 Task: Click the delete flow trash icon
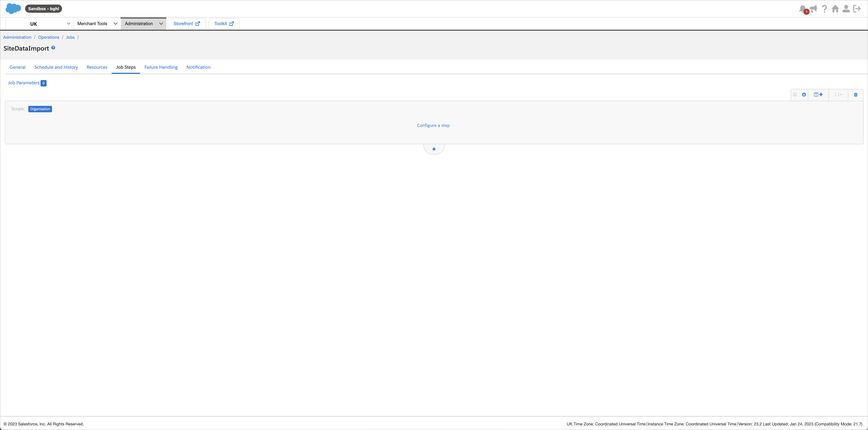855,95
